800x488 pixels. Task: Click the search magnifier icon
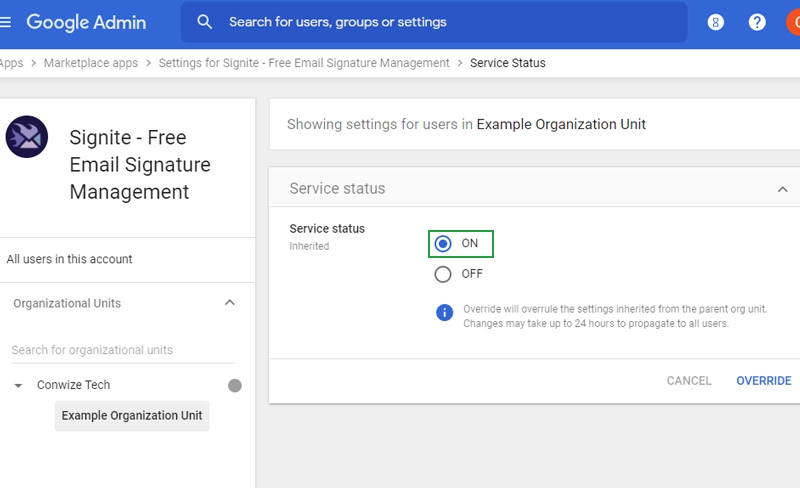click(x=205, y=22)
